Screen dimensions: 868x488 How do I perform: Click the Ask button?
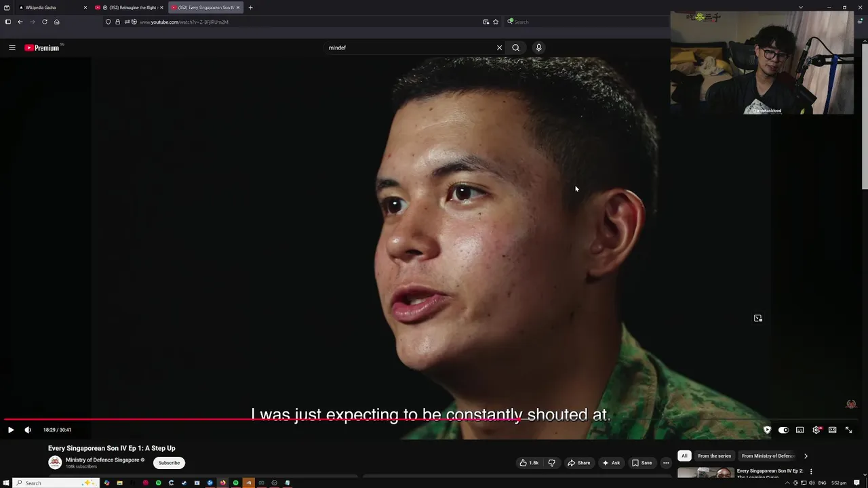tap(611, 463)
